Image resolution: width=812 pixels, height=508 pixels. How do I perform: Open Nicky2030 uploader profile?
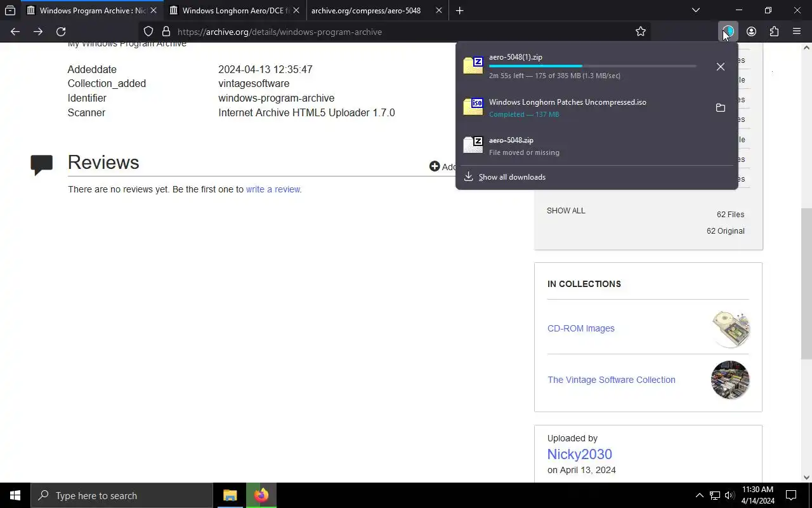coord(580,454)
